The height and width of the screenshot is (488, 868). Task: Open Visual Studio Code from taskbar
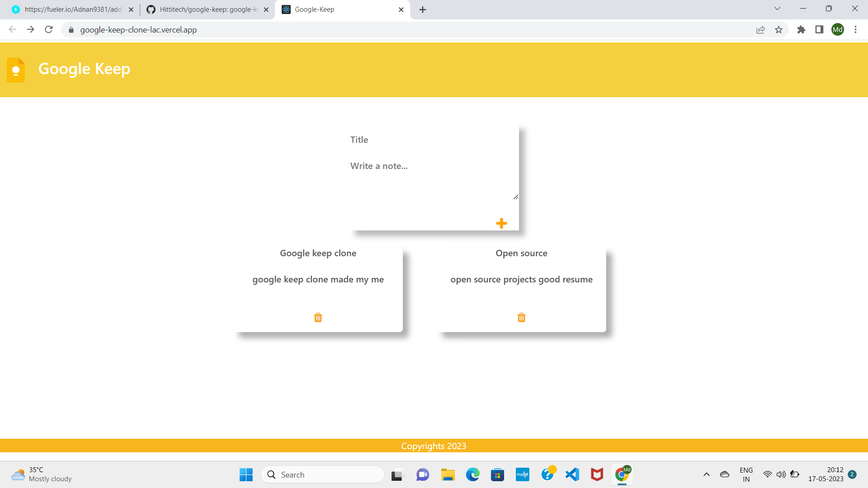click(x=572, y=474)
